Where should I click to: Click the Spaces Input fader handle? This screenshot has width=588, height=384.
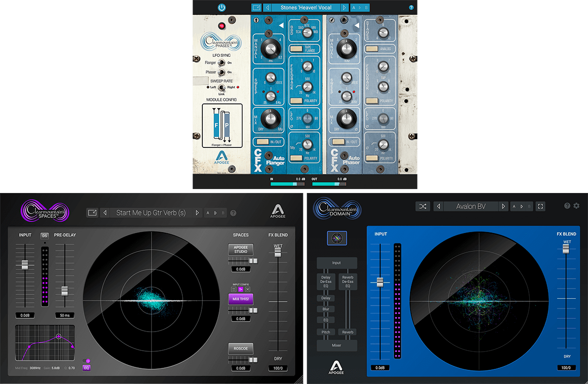coord(24,265)
